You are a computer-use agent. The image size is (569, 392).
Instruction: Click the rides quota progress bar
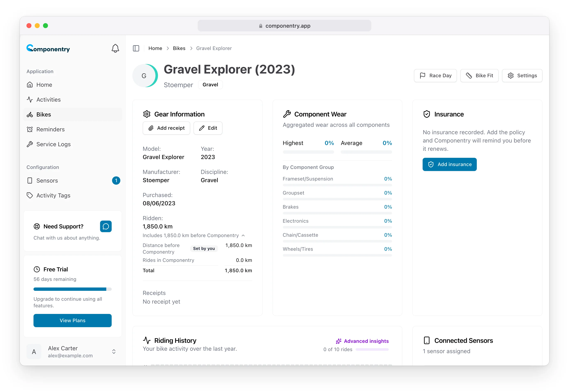point(372,349)
